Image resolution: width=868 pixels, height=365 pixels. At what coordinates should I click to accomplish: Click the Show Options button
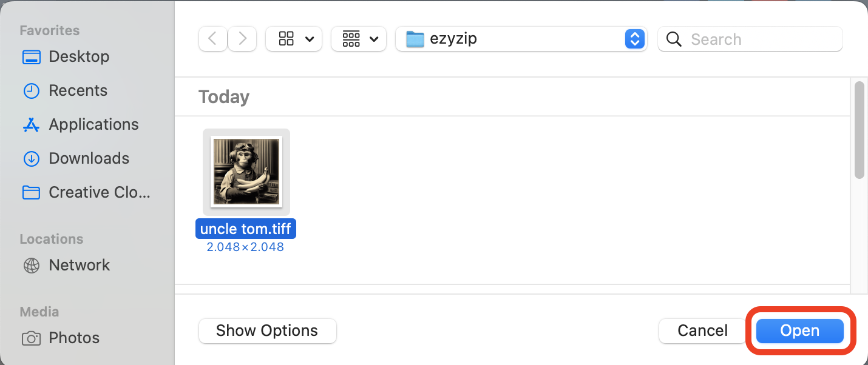pos(267,330)
